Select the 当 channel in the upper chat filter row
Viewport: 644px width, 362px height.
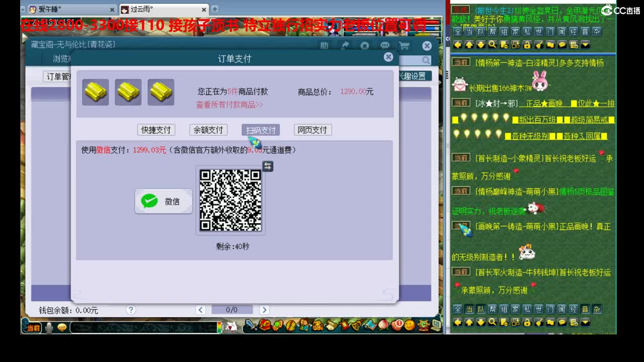pos(469,31)
